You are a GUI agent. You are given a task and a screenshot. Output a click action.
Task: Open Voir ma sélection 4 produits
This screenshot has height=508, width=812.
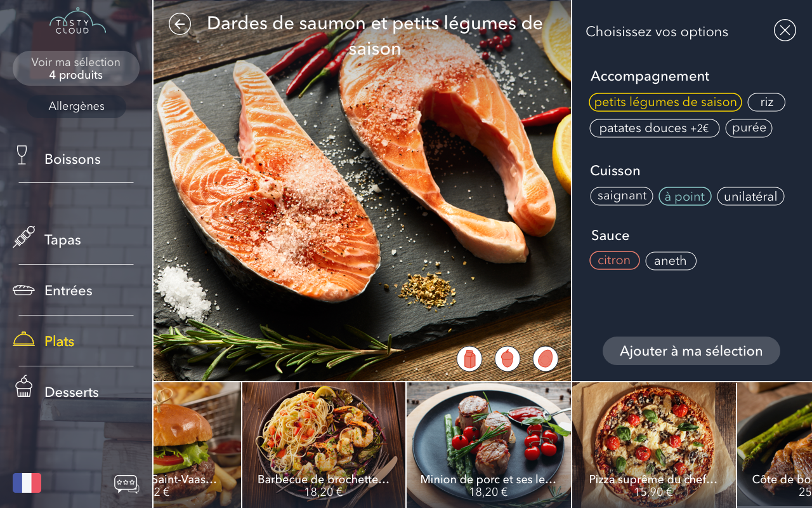76,69
